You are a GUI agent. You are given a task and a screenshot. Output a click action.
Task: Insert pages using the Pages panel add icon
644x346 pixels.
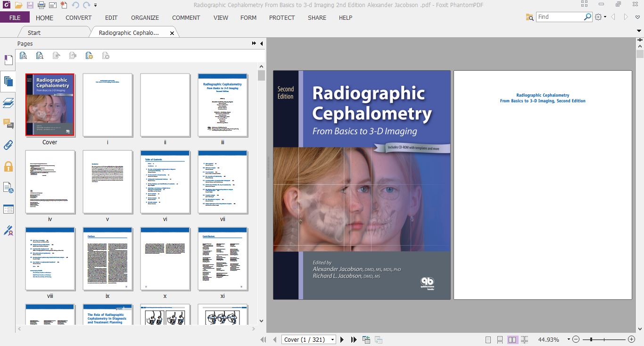coord(89,56)
